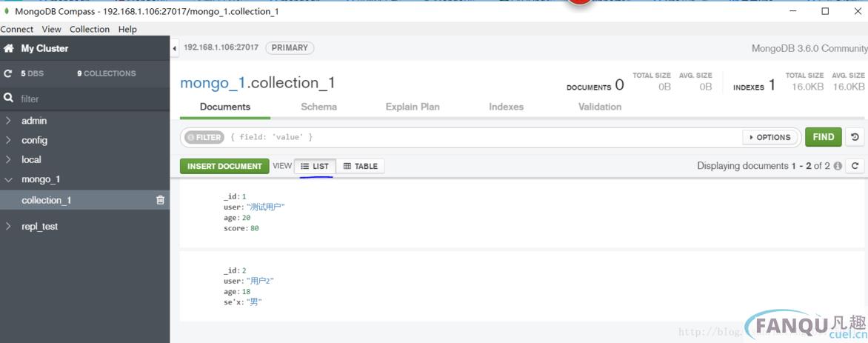Reset the query using the history icon
Screen dimensions: 868x343
pos(855,137)
